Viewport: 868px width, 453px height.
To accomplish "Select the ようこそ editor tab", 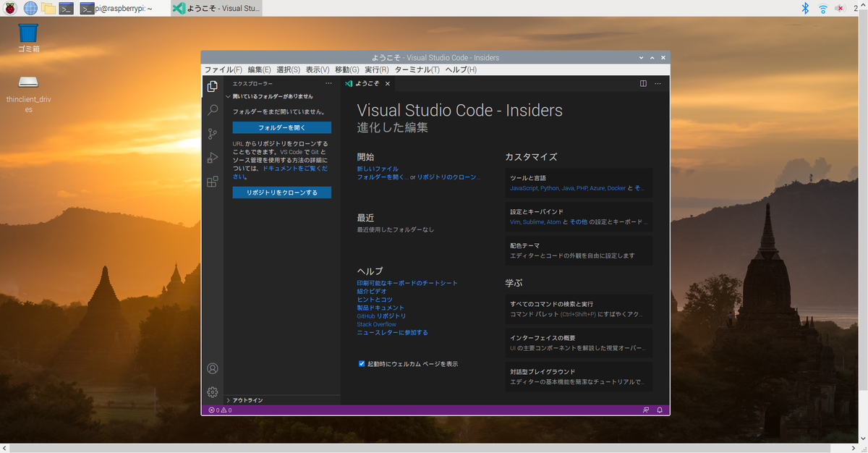I will [x=367, y=83].
